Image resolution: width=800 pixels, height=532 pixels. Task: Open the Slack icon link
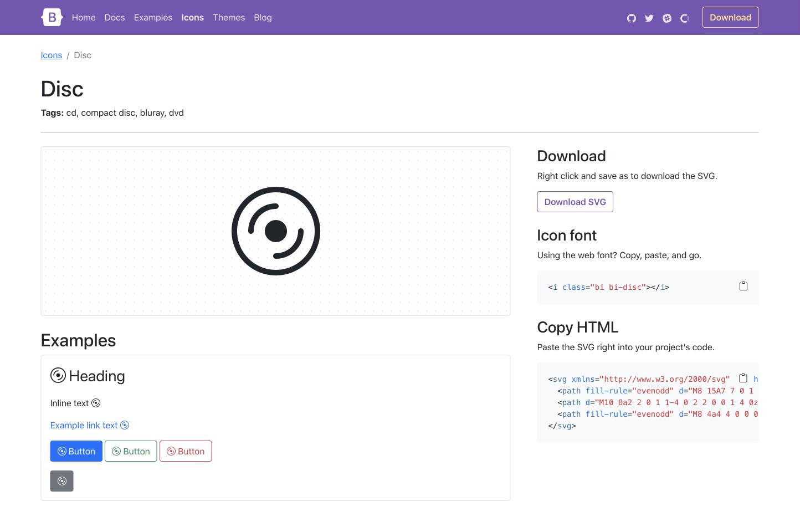click(667, 18)
